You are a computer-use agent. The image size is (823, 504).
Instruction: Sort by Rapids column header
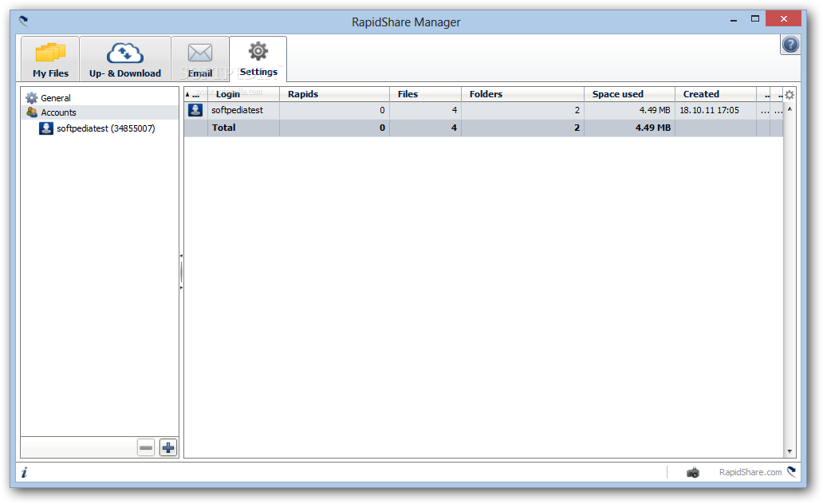(334, 94)
